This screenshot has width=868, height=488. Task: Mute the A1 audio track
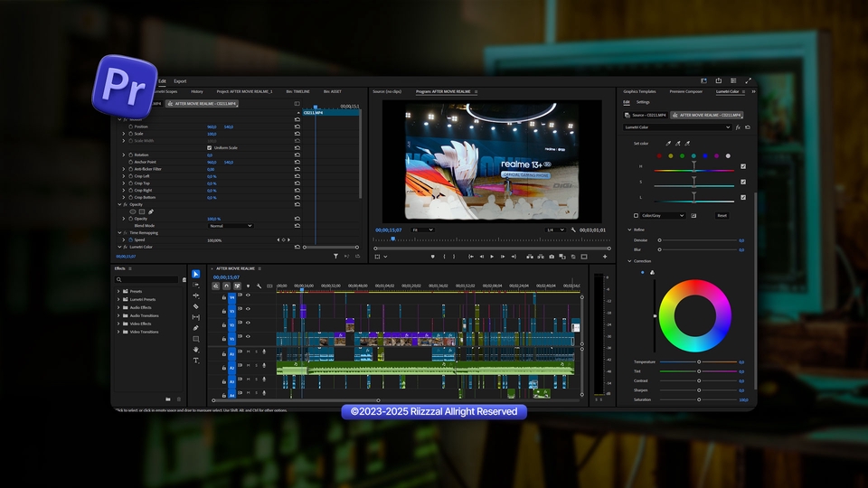point(248,352)
